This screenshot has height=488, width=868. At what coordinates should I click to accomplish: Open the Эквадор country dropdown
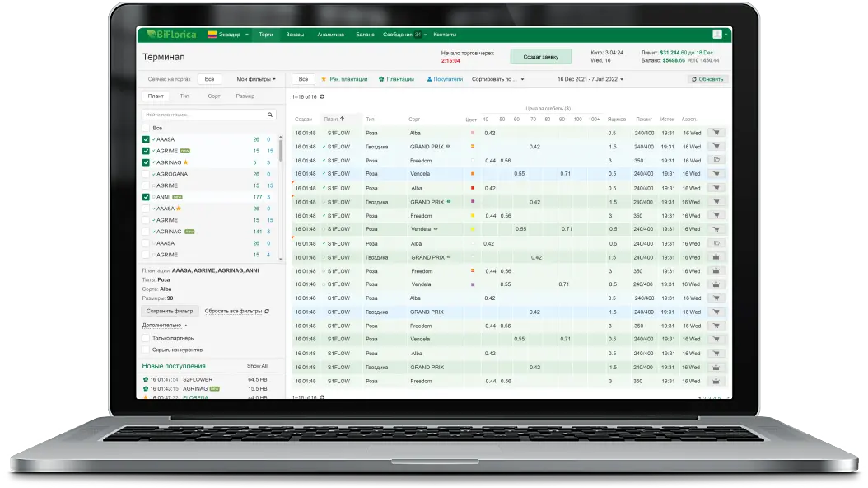pos(228,35)
